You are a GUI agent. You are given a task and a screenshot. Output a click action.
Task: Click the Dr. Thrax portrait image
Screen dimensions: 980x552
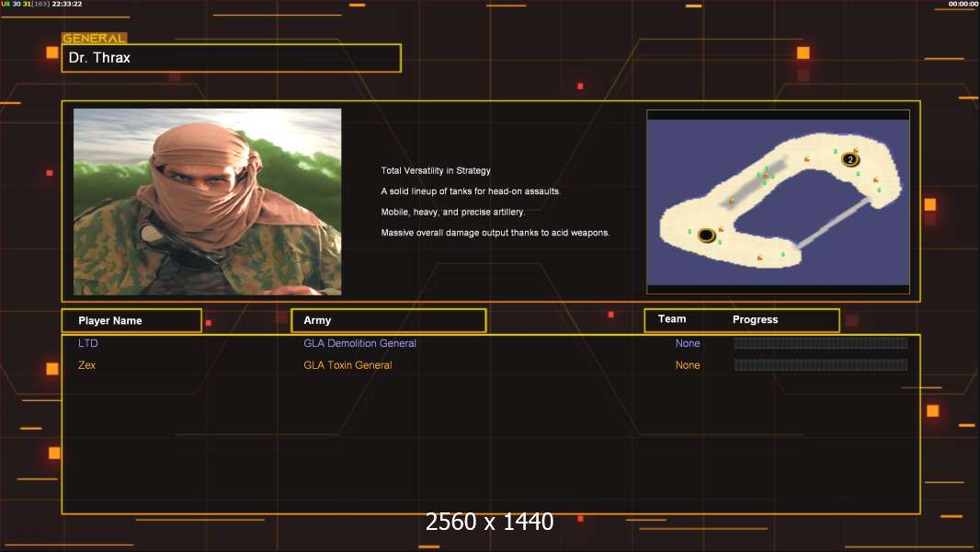(x=208, y=201)
